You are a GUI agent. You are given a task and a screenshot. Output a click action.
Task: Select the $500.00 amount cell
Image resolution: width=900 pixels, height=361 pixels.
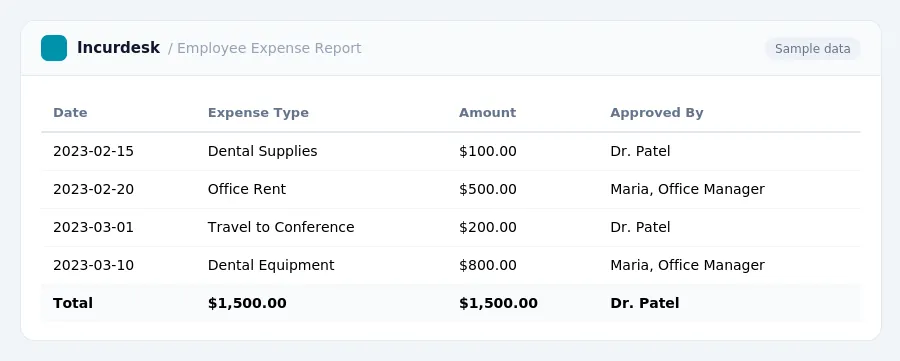coord(488,189)
